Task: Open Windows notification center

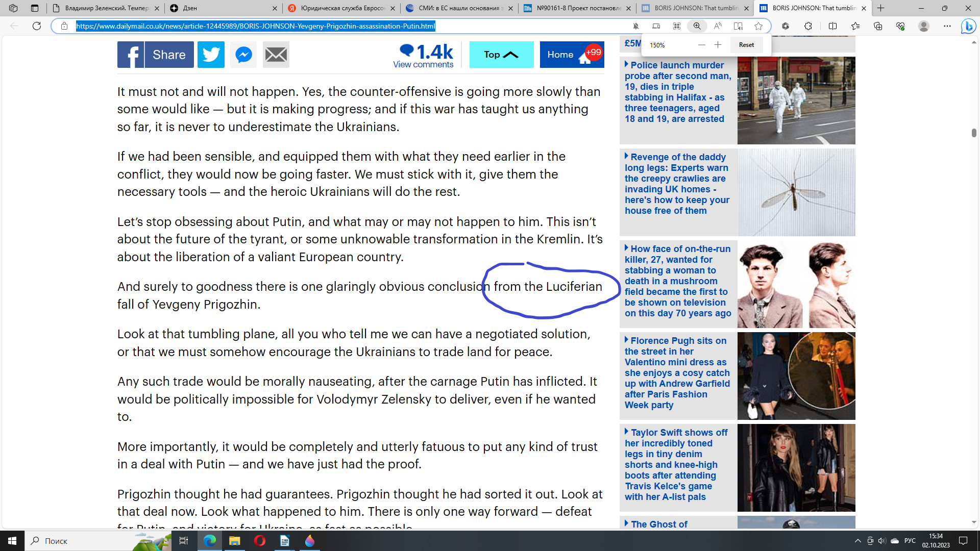Action: [963, 541]
